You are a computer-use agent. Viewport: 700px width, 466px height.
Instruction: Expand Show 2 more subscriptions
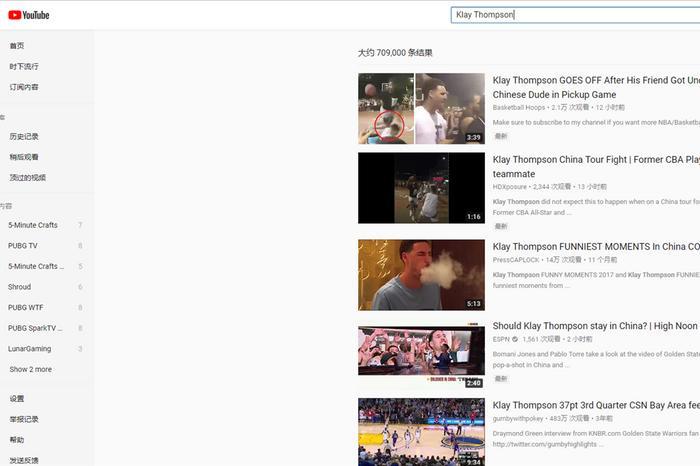[x=30, y=369]
